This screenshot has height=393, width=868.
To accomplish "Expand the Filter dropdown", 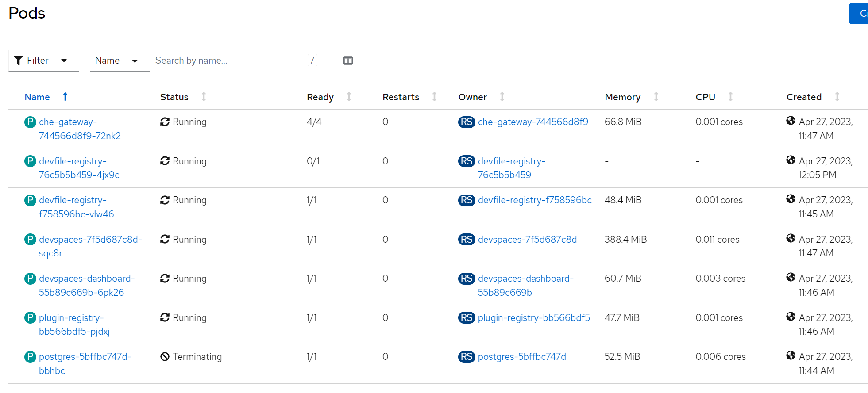I will pyautogui.click(x=43, y=61).
